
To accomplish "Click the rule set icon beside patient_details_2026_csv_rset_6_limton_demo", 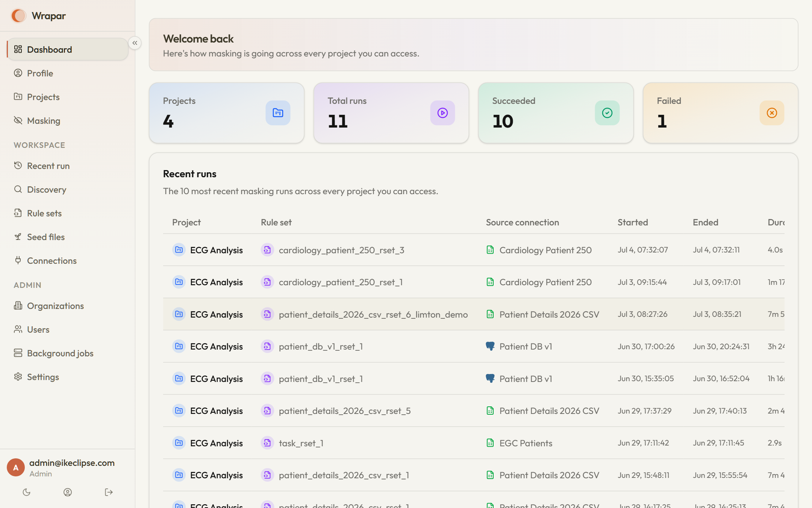I will [267, 314].
